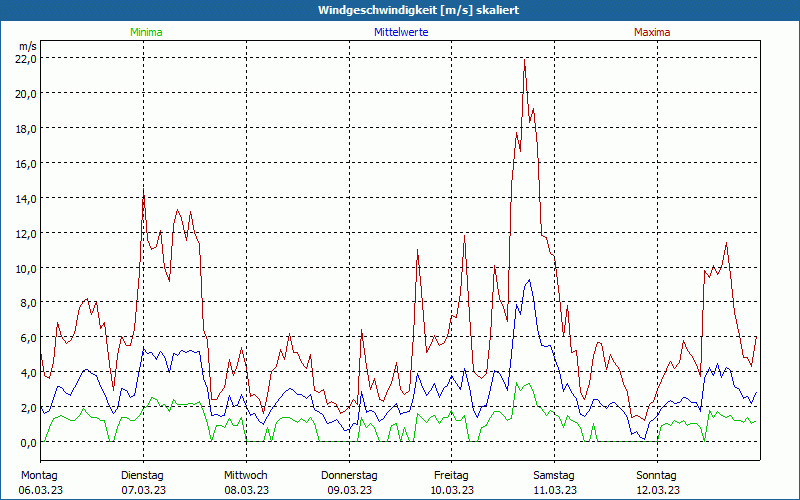Click the 16,0 y-axis value

coord(26,164)
